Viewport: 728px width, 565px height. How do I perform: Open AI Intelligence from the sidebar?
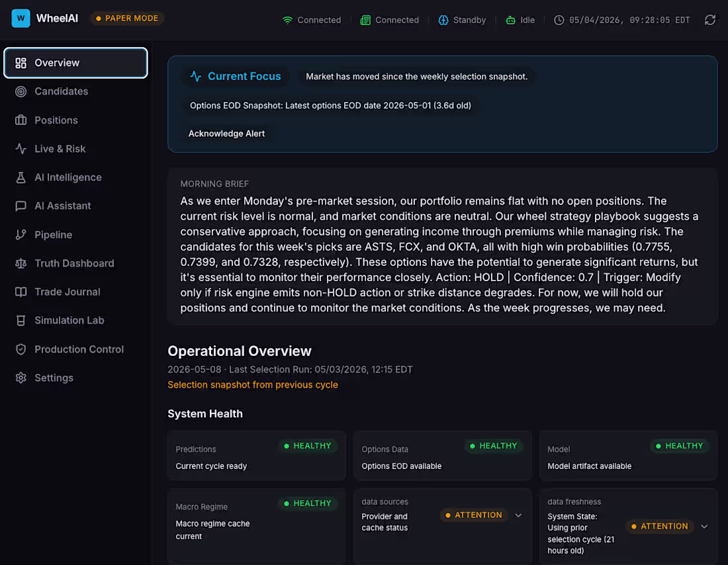point(68,177)
